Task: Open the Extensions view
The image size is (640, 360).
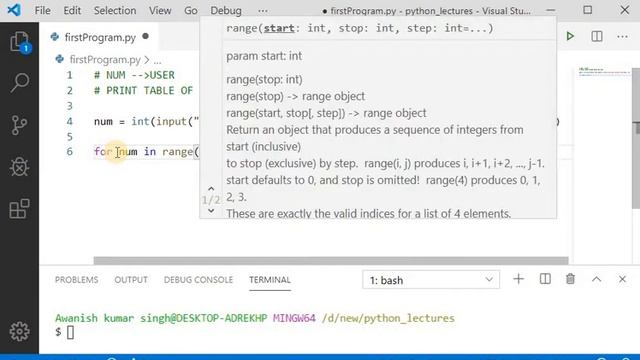Action: click(x=19, y=209)
